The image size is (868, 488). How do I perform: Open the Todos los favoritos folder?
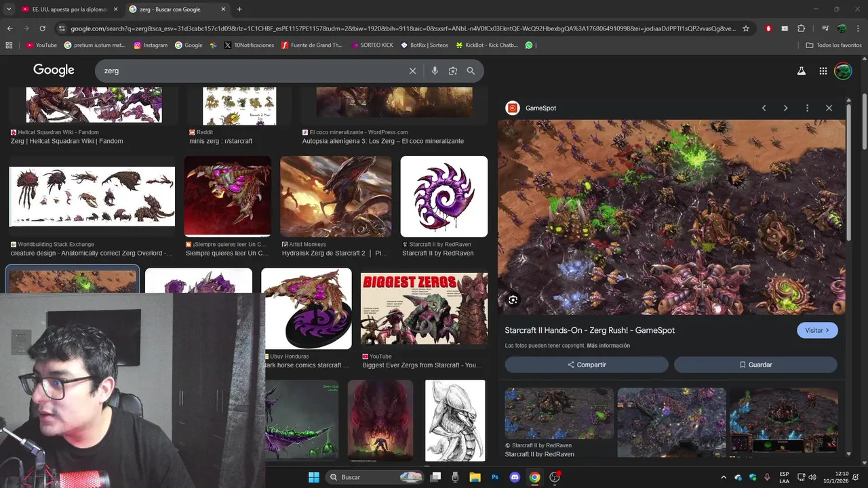[x=833, y=45]
